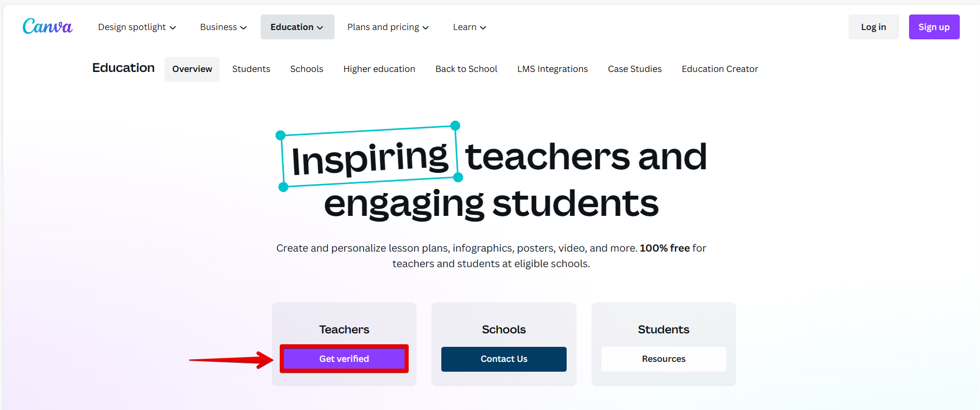
Task: Expand the Design spotlight menu
Action: pyautogui.click(x=137, y=27)
